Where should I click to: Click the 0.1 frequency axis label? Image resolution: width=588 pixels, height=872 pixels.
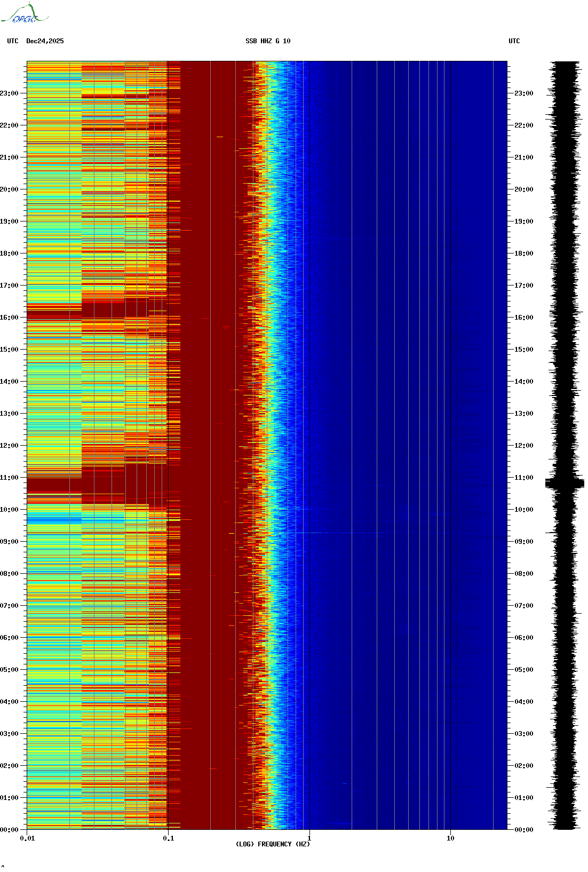168,838
